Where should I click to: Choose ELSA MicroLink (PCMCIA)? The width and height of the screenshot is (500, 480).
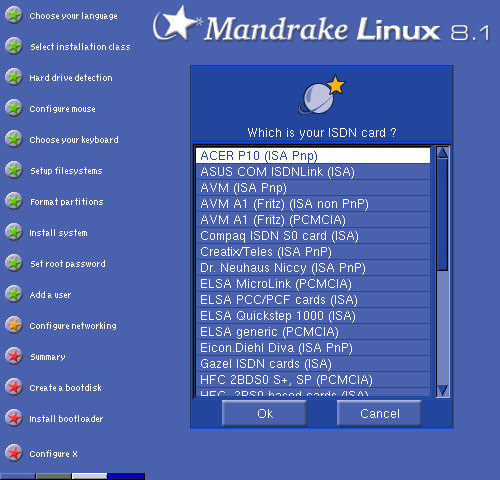[313, 284]
